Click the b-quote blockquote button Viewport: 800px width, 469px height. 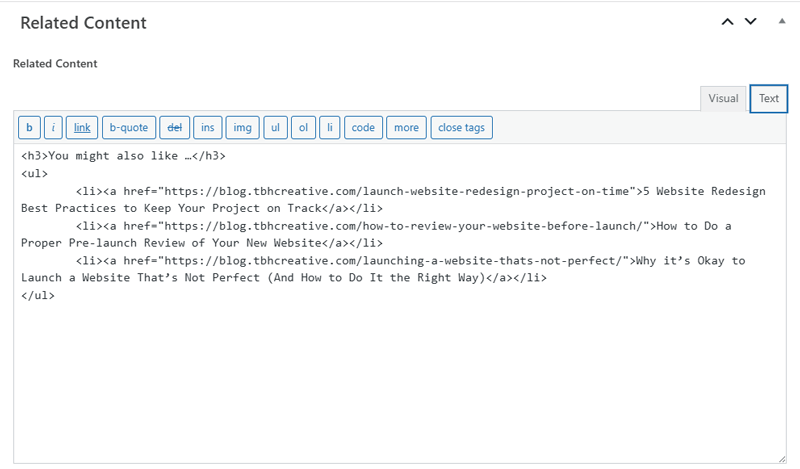[128, 128]
